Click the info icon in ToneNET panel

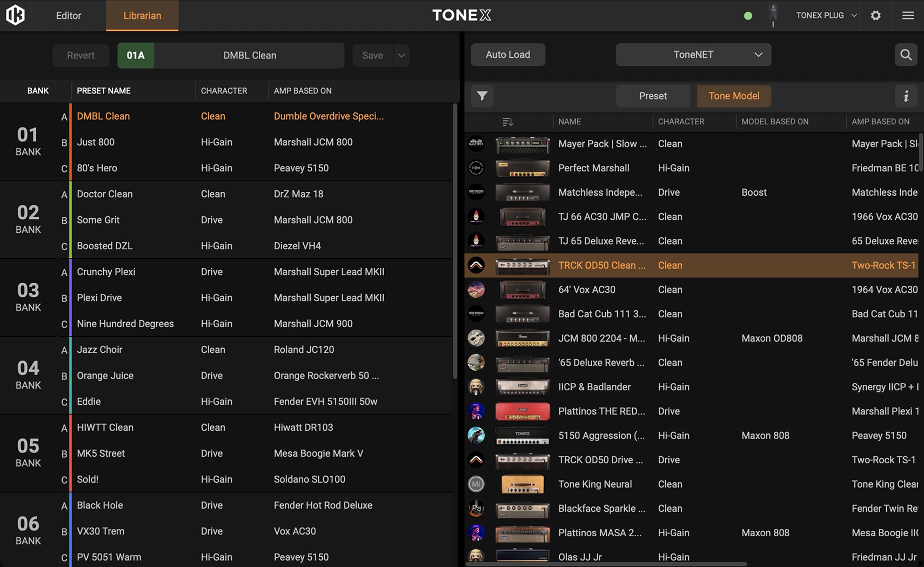coord(906,96)
